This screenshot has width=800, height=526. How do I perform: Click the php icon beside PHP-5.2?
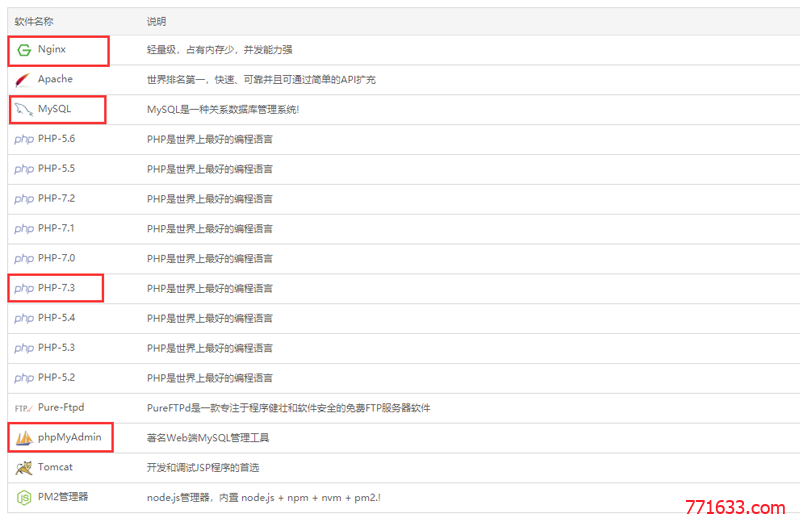[24, 378]
